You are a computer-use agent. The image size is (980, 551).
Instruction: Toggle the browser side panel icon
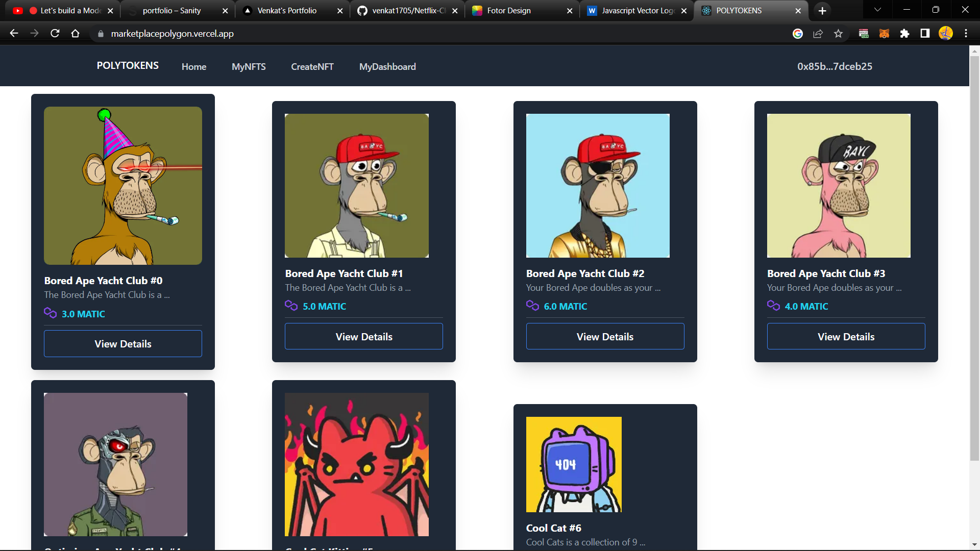[x=925, y=34]
